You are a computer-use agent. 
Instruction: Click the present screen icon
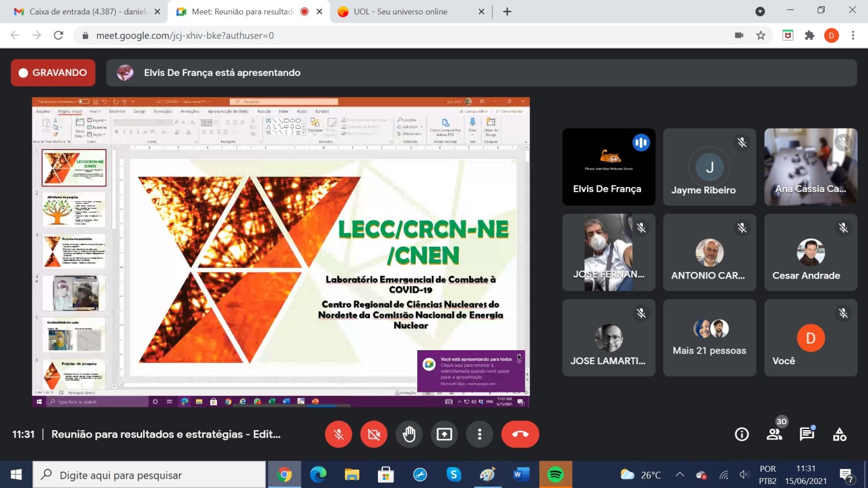pyautogui.click(x=444, y=434)
